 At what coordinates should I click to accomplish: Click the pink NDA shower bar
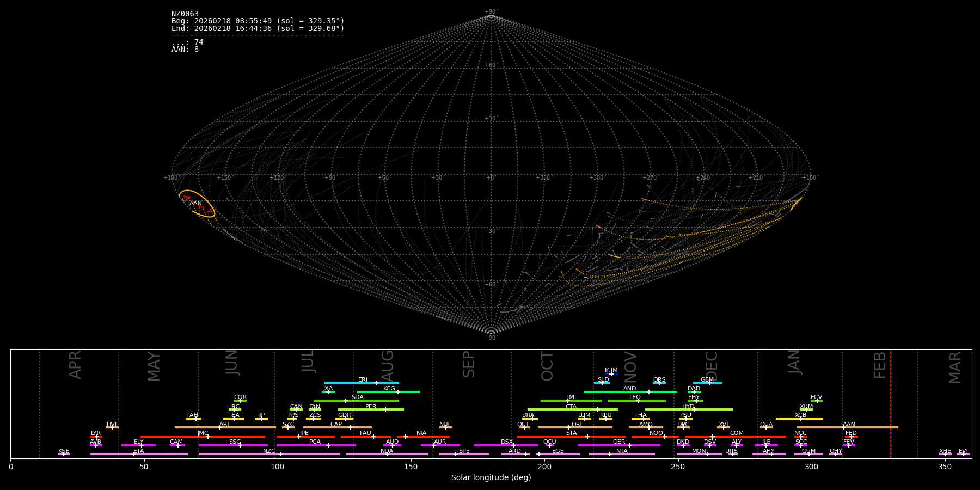click(x=387, y=454)
